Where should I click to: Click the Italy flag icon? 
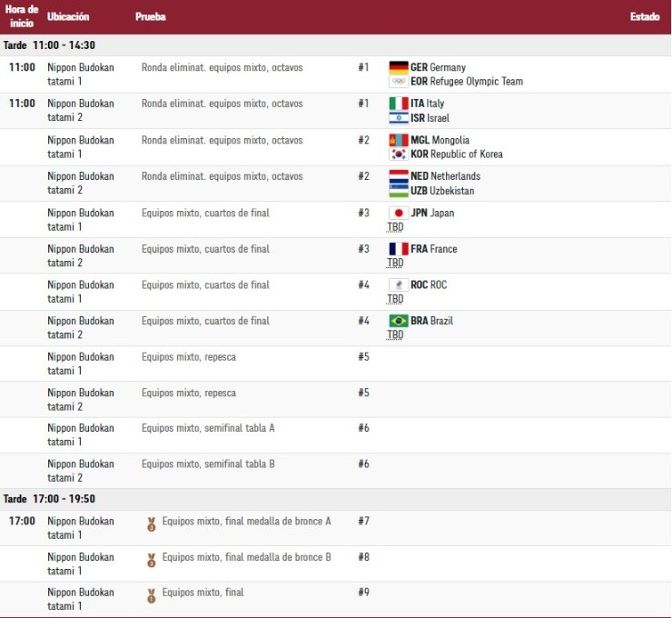click(398, 104)
